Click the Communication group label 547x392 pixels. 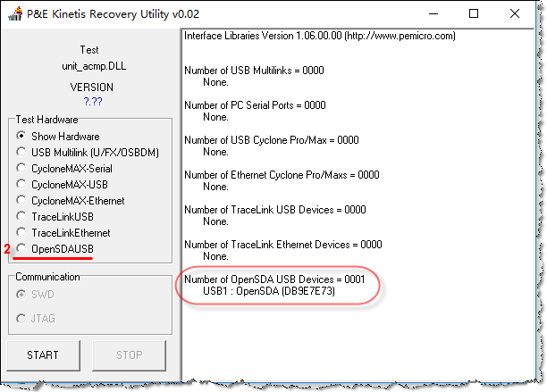click(47, 277)
